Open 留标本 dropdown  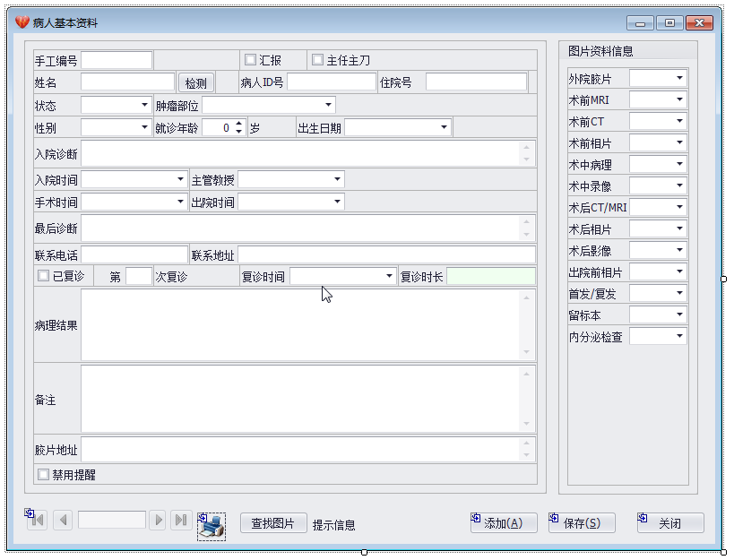click(x=679, y=314)
